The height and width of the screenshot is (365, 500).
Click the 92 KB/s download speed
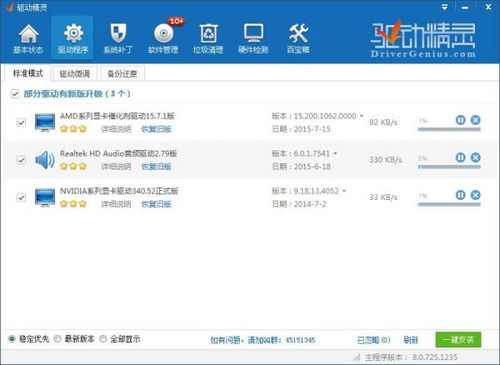click(384, 122)
